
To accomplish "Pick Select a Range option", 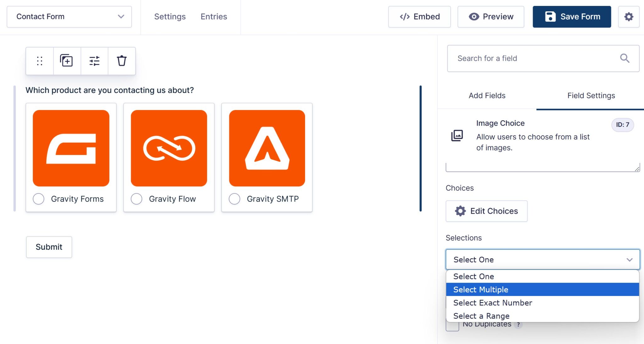I will (x=481, y=315).
